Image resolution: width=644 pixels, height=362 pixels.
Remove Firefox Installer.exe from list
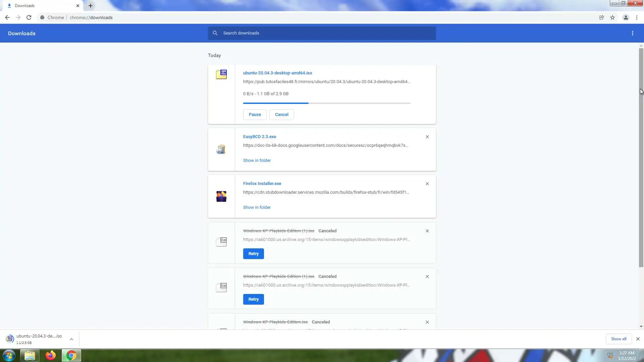coord(427,184)
